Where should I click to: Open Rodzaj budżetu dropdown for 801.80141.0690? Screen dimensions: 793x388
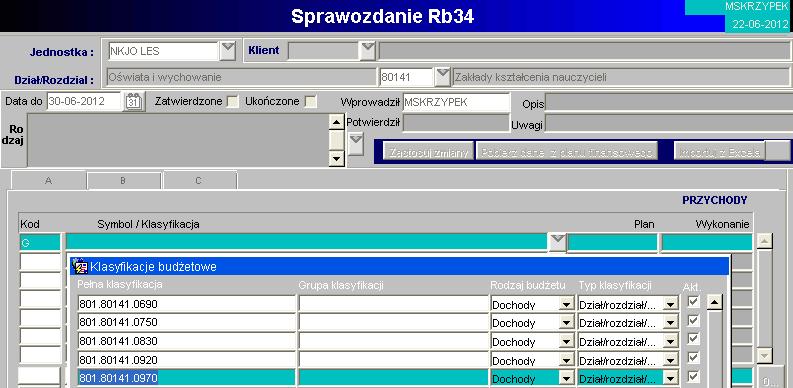(566, 305)
